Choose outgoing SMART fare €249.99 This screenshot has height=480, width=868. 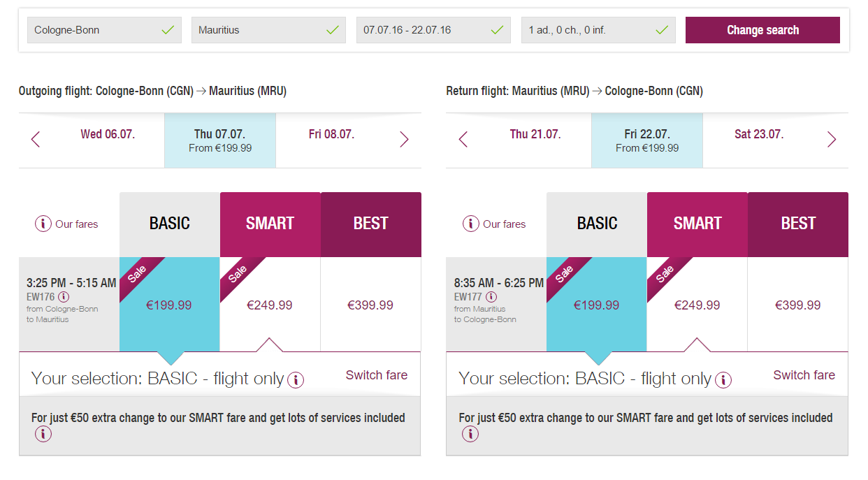pyautogui.click(x=270, y=305)
